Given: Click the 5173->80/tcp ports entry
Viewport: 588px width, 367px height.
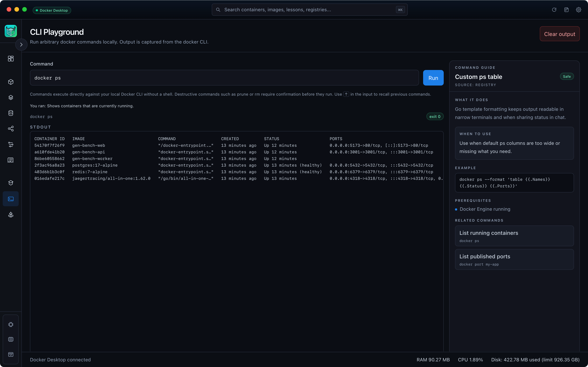Looking at the screenshot, I should pyautogui.click(x=379, y=145).
